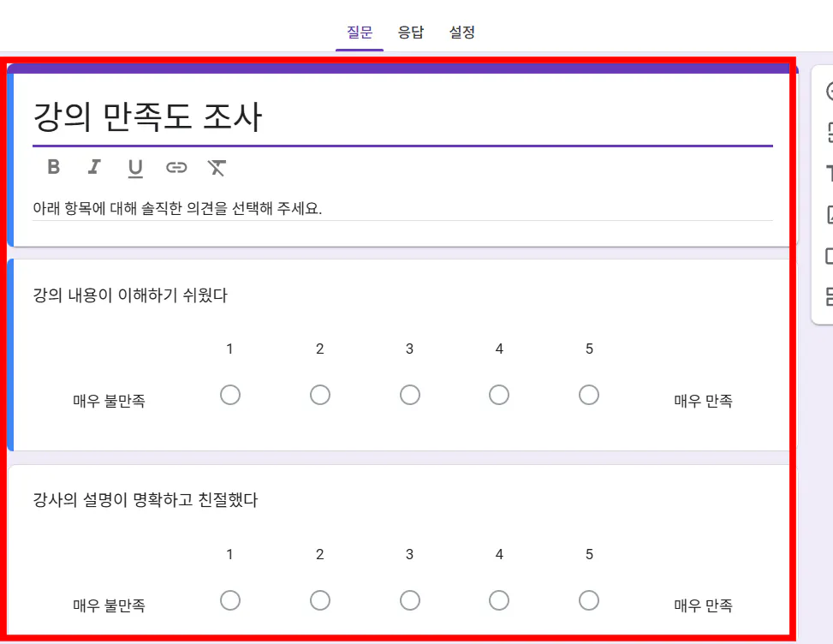This screenshot has width=833, height=644.
Task: Apply italic formatting with the I icon
Action: pos(94,167)
